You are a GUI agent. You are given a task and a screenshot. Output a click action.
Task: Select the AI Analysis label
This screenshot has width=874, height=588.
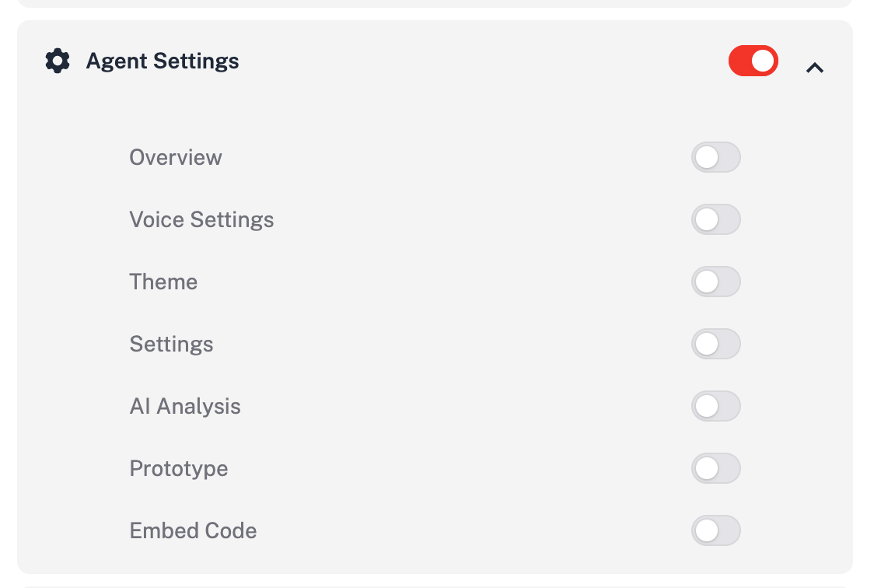click(185, 406)
